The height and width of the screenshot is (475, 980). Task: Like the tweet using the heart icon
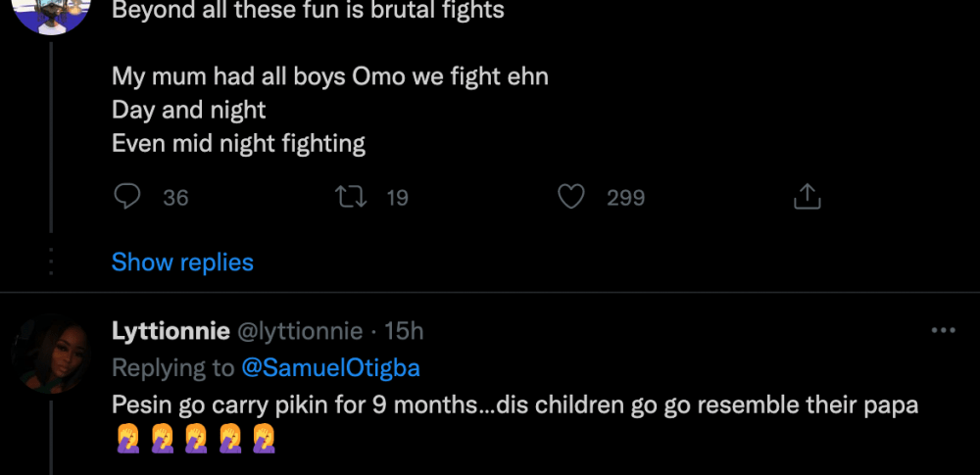570,197
